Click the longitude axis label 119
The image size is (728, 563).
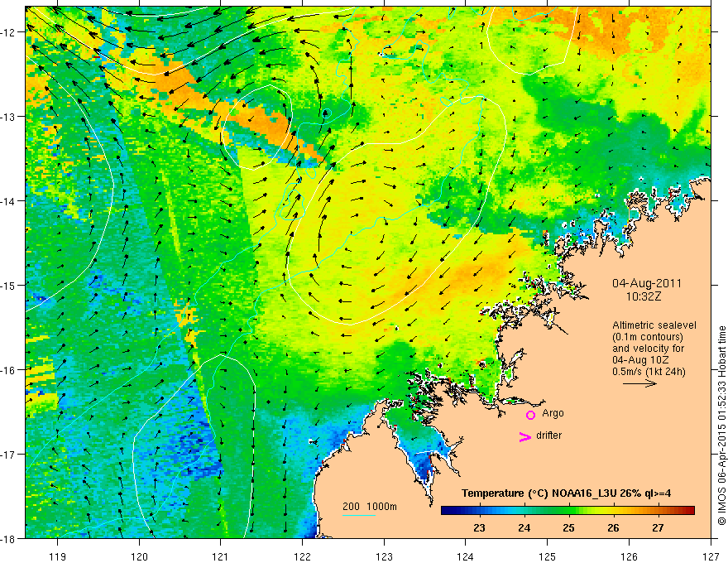coord(58,556)
